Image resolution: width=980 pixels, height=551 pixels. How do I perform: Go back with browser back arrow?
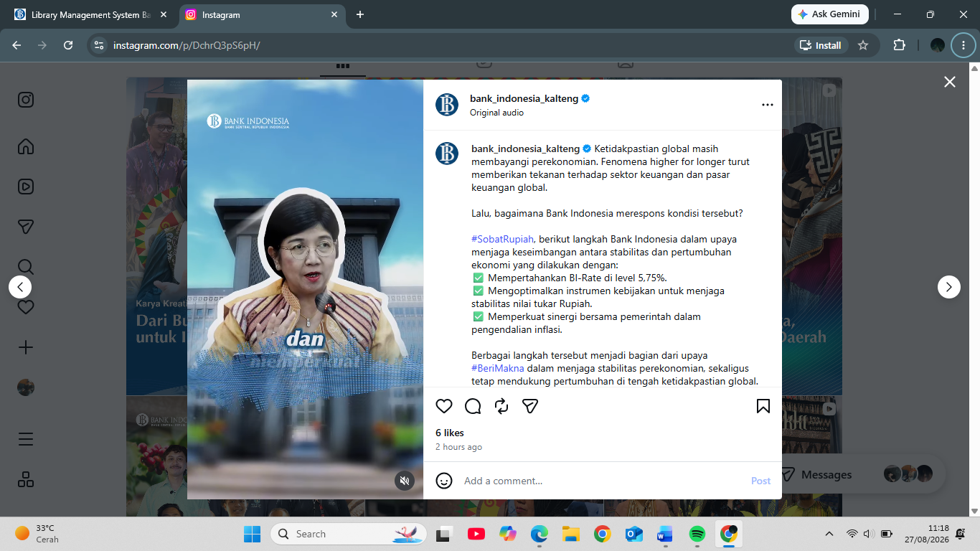coord(17,45)
